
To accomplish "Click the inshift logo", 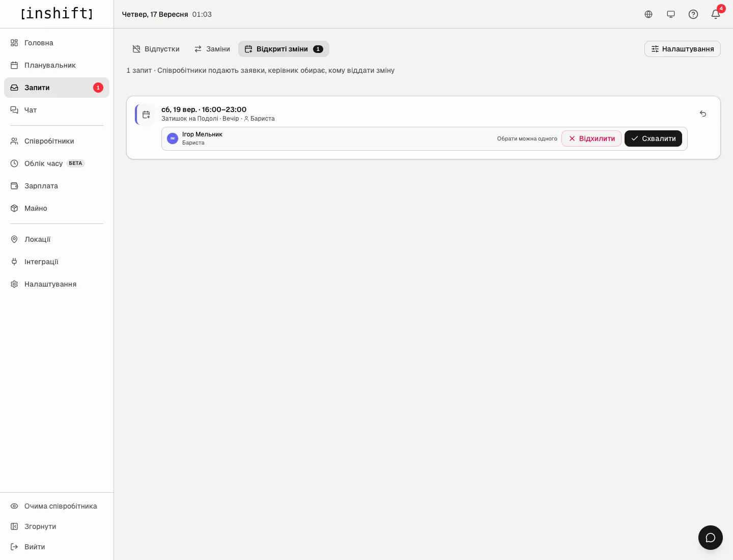I will [x=57, y=14].
